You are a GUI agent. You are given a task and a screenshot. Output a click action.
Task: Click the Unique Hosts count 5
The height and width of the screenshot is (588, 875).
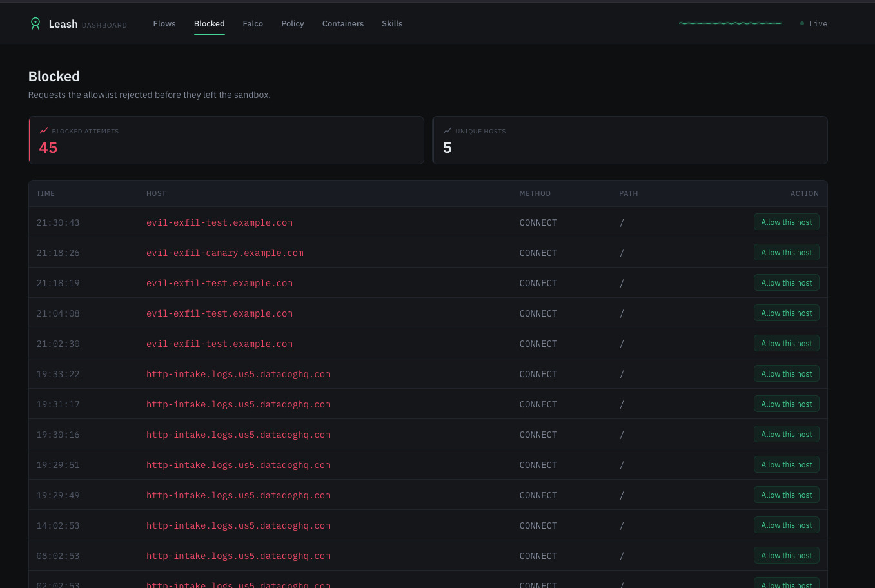tap(447, 148)
